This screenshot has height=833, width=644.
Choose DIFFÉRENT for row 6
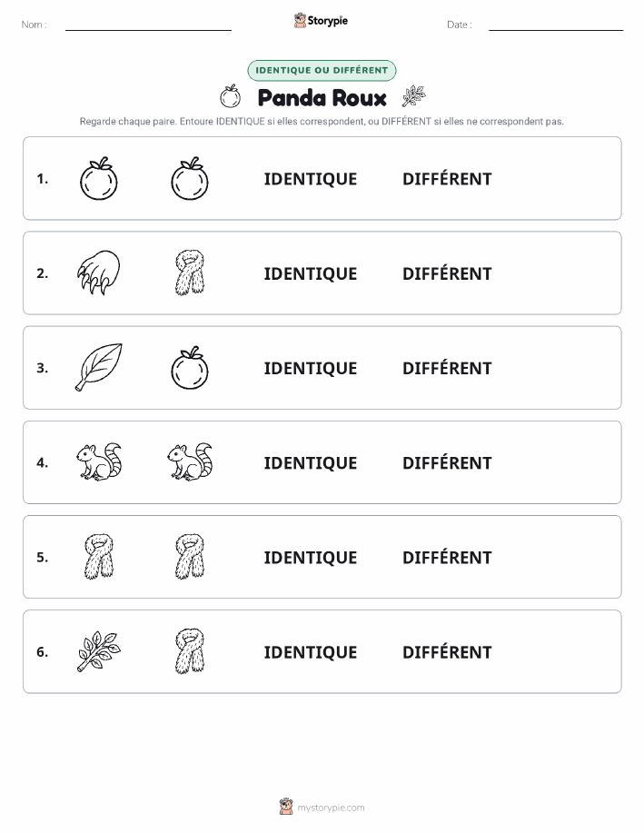[447, 652]
